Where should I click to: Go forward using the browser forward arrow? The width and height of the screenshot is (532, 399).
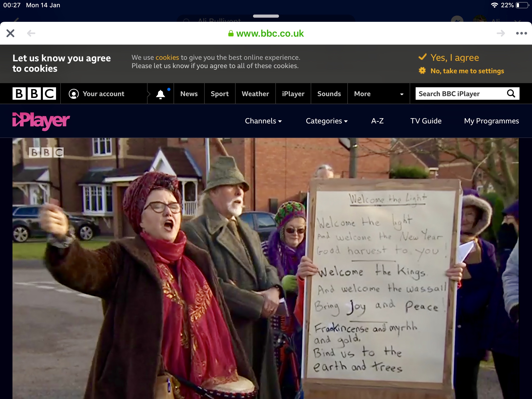501,33
